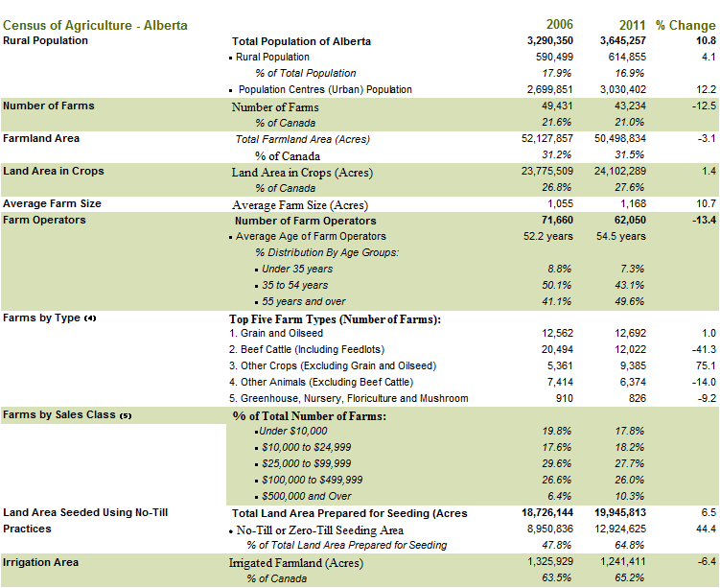Screen dimensions: 720x588
Task: Select the 2011 column header
Action: (632, 25)
